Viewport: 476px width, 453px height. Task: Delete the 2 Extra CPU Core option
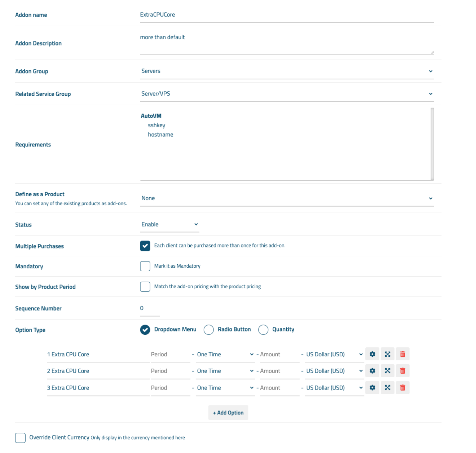[403, 371]
